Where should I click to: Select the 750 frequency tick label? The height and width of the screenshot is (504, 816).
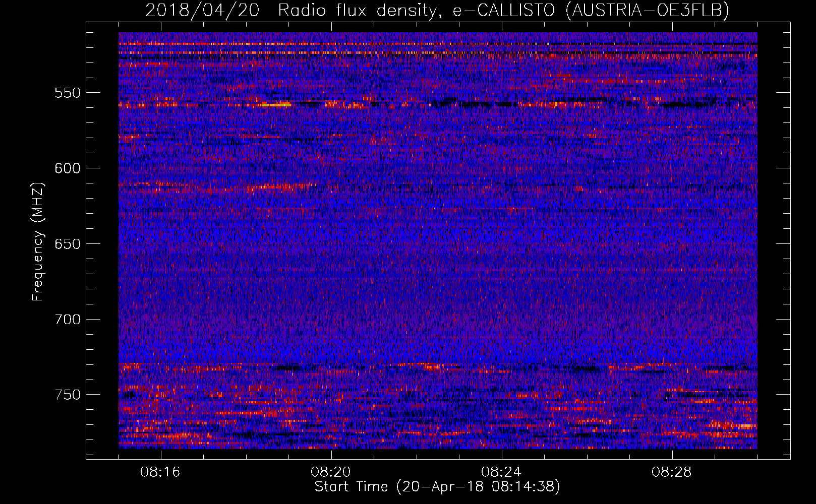coord(68,395)
